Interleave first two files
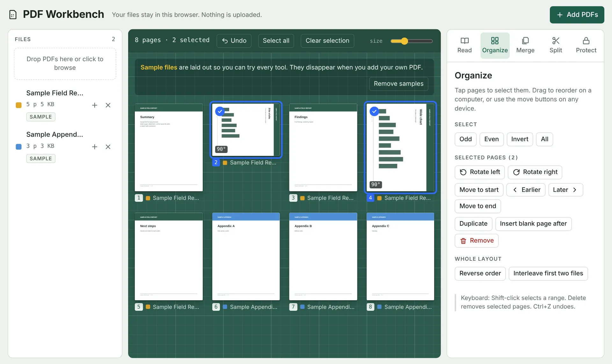The width and height of the screenshot is (612, 364). [548, 273]
